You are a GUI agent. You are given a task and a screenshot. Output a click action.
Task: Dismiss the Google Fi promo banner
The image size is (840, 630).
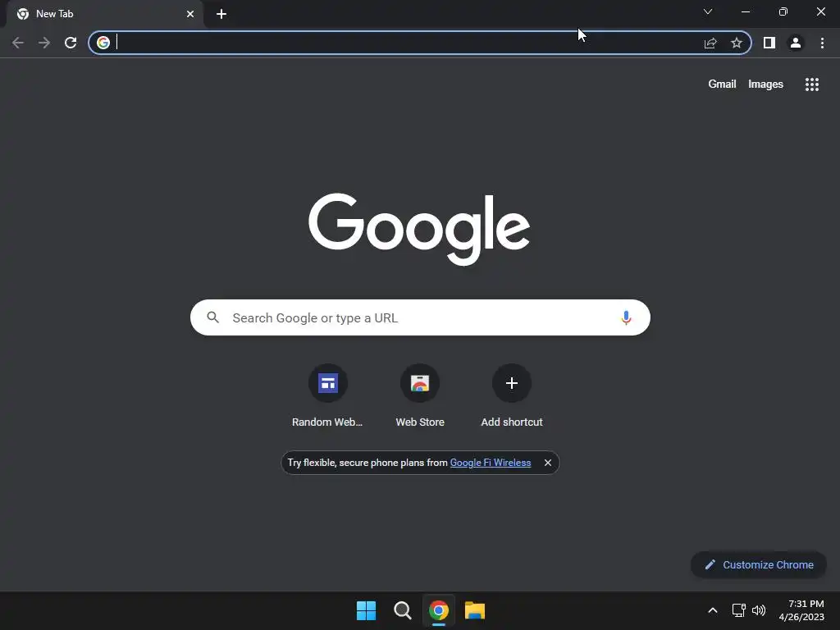click(x=547, y=463)
